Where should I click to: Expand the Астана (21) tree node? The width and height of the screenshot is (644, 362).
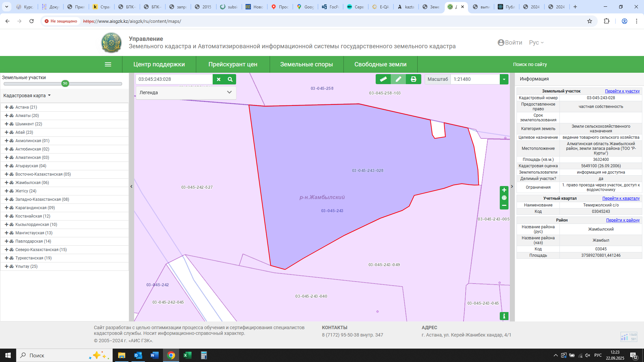point(6,107)
